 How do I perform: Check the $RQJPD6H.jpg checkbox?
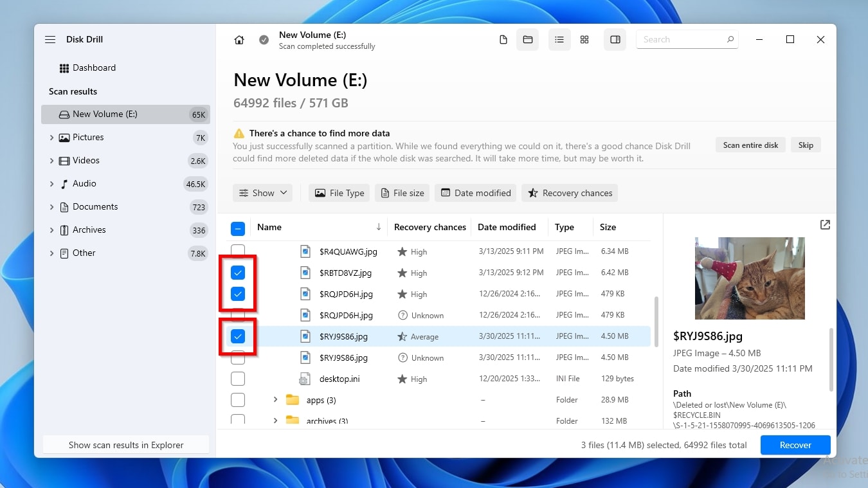[238, 294]
